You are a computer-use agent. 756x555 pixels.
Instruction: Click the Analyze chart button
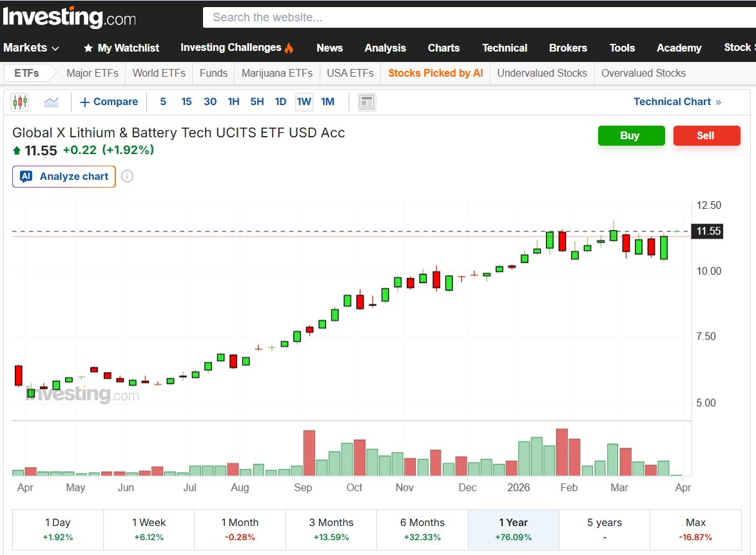pos(64,177)
